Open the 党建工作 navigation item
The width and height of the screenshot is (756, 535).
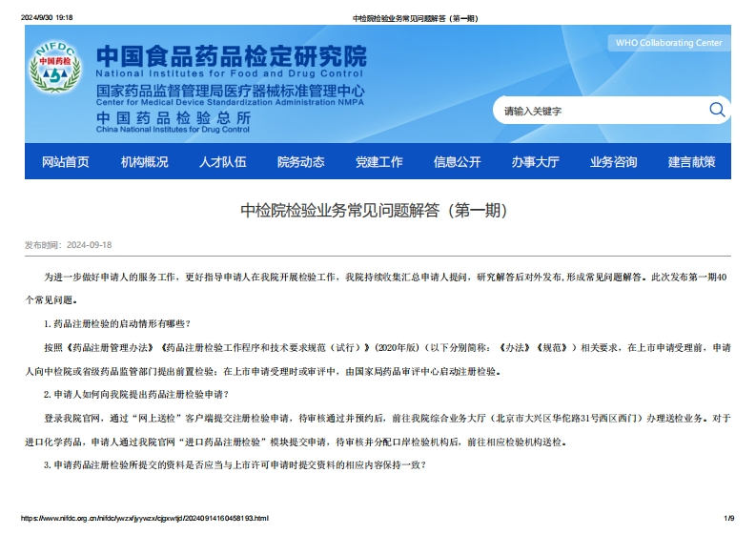tap(379, 161)
